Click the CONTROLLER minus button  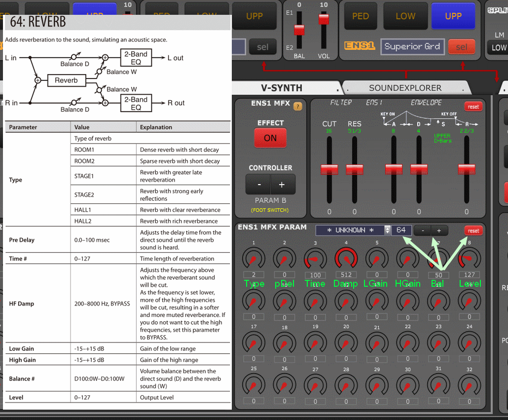[x=258, y=185]
